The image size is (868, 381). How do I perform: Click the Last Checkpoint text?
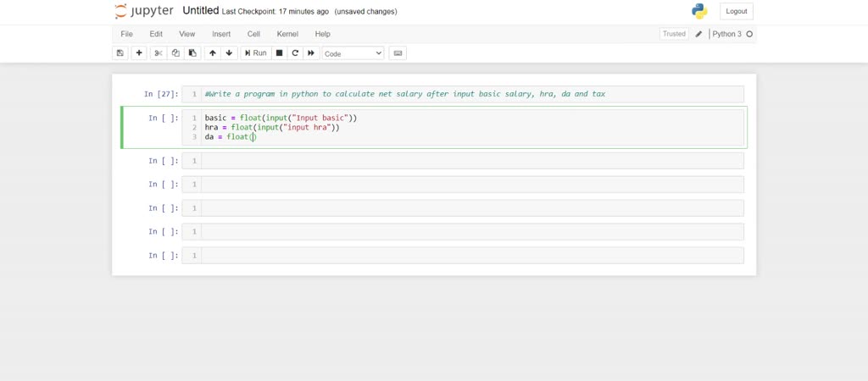click(275, 12)
